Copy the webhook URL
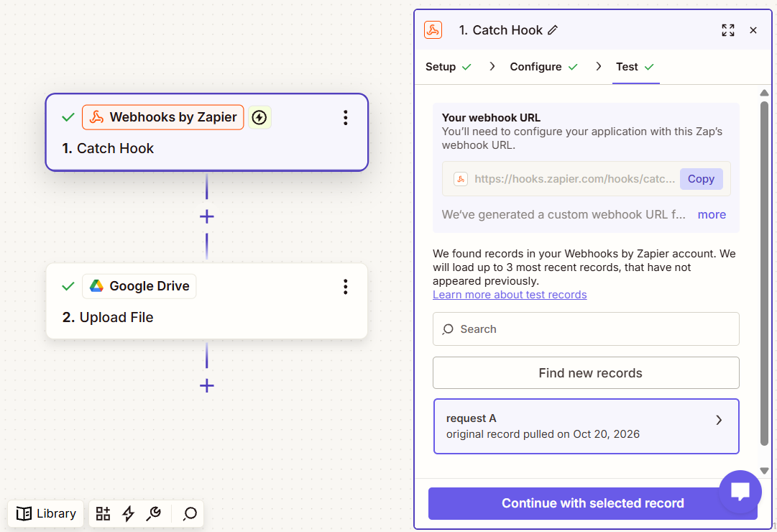777x532 pixels. 701,179
